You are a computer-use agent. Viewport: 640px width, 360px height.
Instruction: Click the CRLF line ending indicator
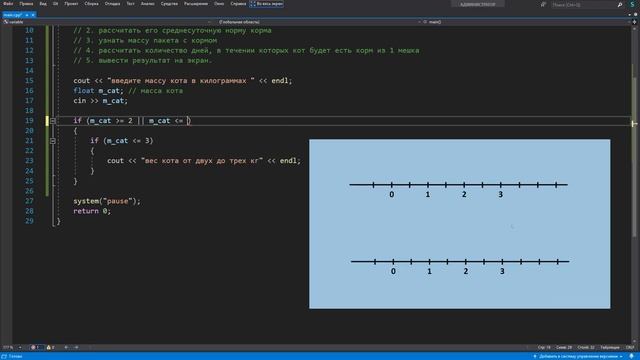tap(629, 347)
